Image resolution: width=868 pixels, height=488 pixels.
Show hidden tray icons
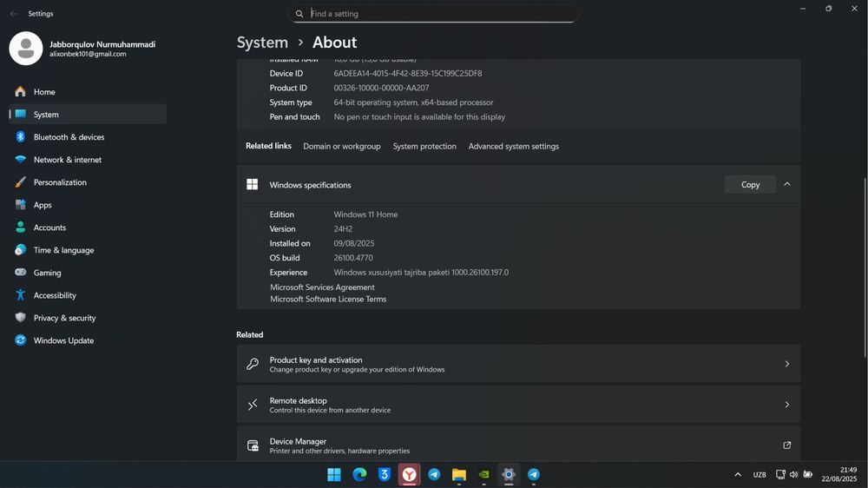tap(737, 475)
